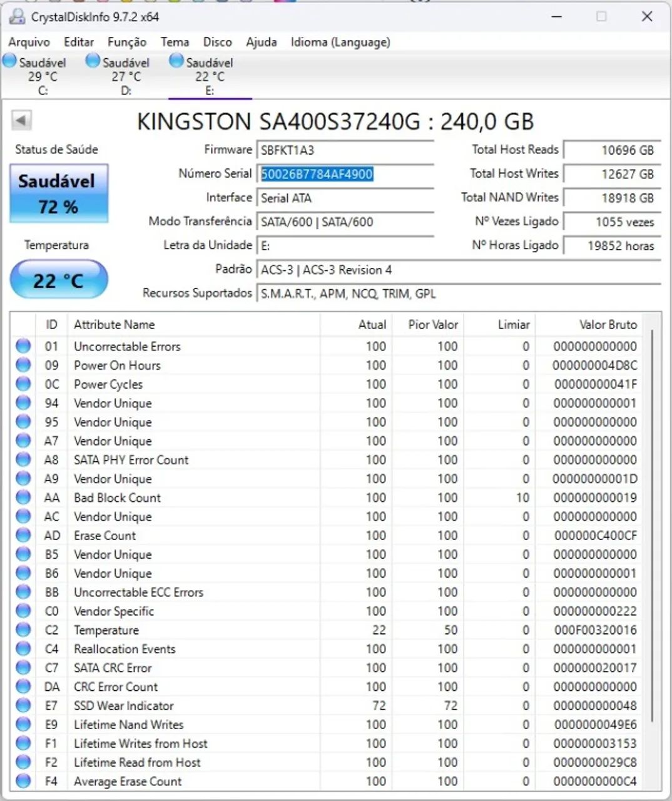Click status orb of Vendor Specific row
This screenshot has width=672, height=801.
(x=23, y=611)
